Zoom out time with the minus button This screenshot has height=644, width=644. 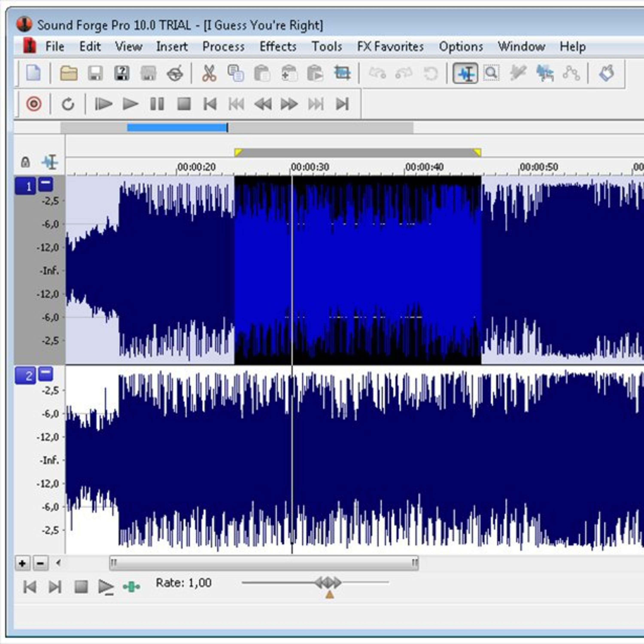click(x=41, y=564)
